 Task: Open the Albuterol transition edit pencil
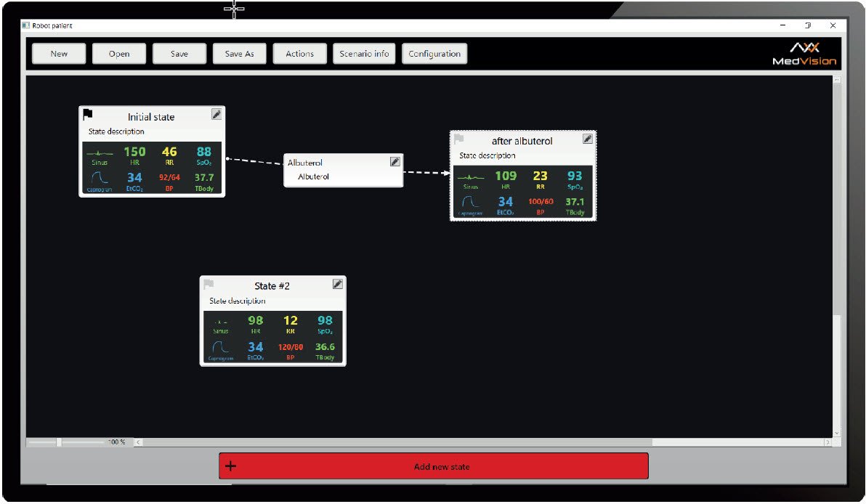click(x=394, y=162)
